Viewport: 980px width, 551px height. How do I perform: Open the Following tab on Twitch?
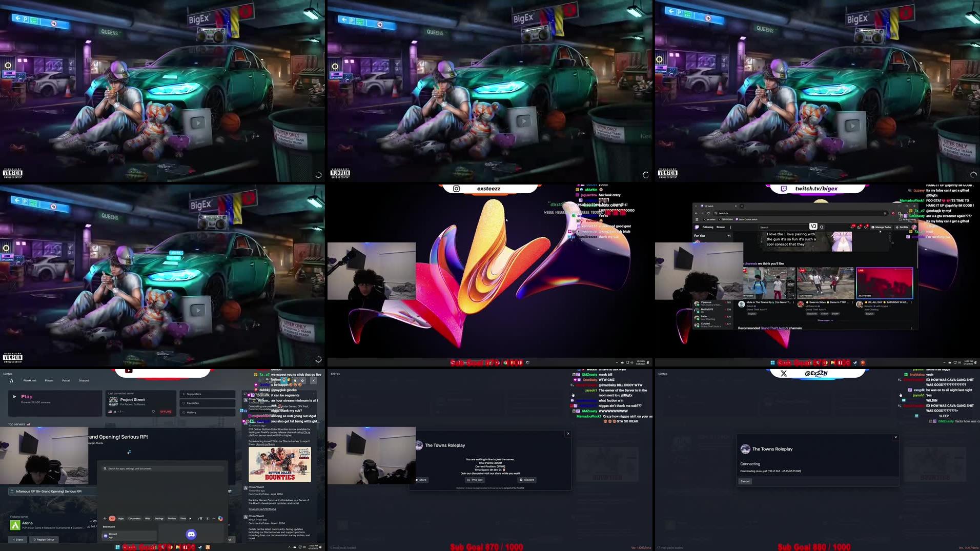tap(708, 227)
